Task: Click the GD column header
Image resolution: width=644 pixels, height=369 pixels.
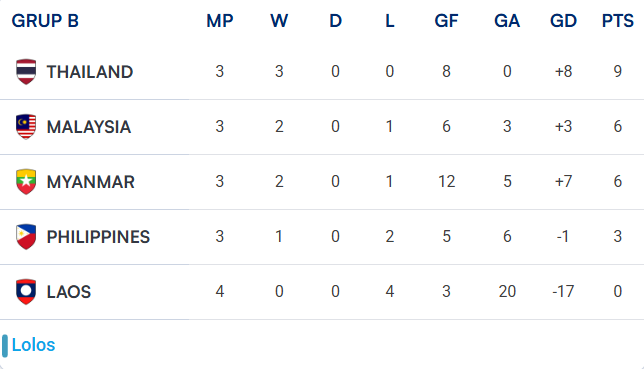Action: (563, 21)
